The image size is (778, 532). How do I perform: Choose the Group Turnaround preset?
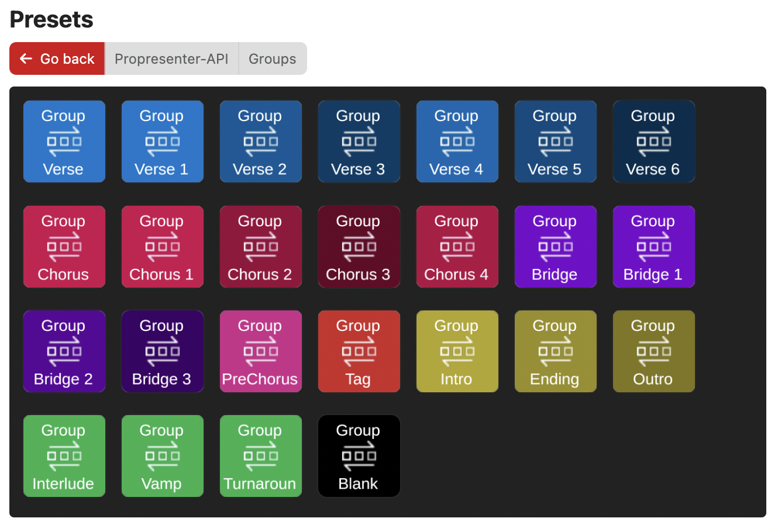(x=261, y=456)
